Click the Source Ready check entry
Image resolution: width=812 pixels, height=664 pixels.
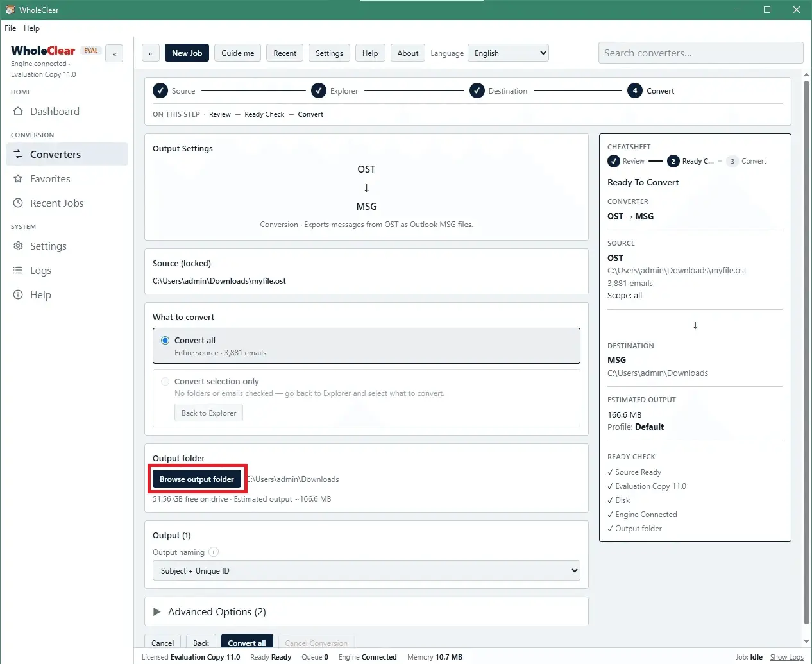click(634, 472)
